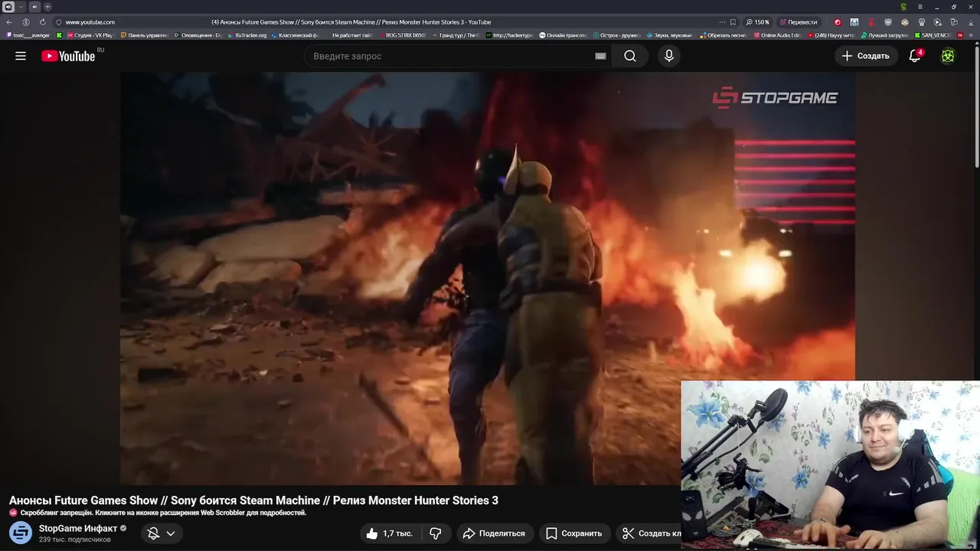The height and width of the screenshot is (551, 980).
Task: Open Остров - дружес bookmark
Action: point(616,35)
